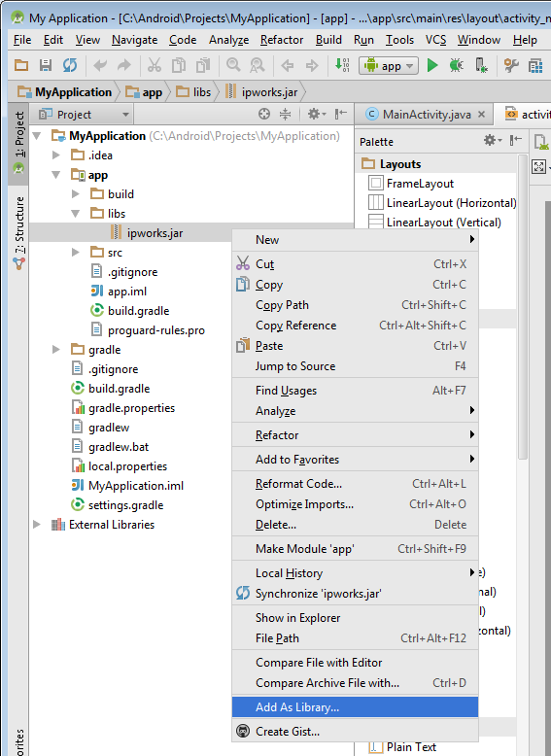Click the Paste toolbar icon
Image resolution: width=551 pixels, height=756 pixels.
203,65
